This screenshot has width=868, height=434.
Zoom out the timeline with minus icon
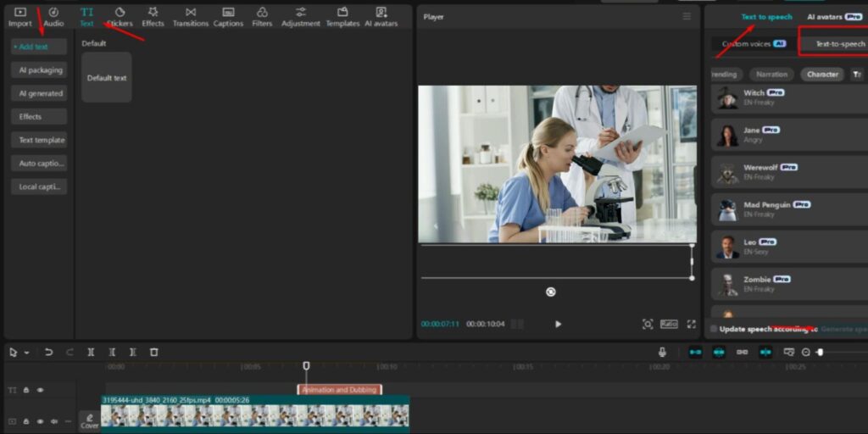coord(806,352)
